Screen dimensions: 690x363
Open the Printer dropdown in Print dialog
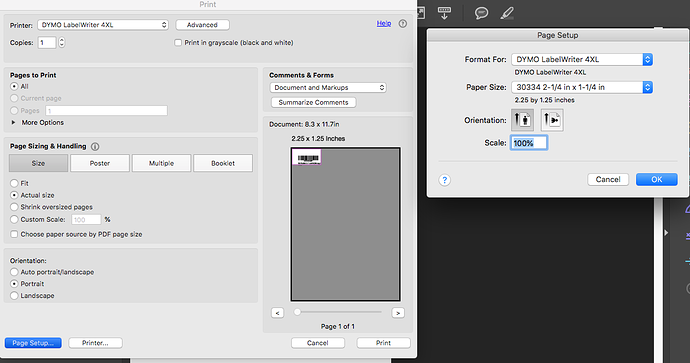point(103,25)
